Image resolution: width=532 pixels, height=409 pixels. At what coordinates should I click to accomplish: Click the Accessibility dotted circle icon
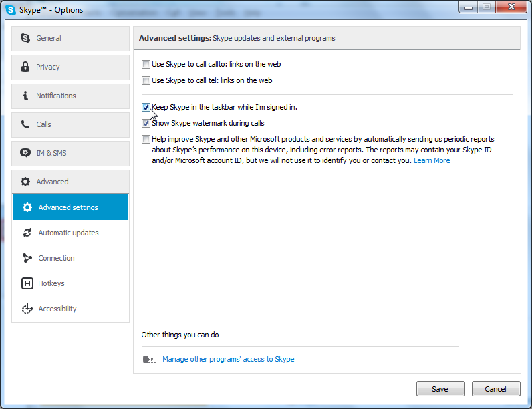(x=27, y=309)
